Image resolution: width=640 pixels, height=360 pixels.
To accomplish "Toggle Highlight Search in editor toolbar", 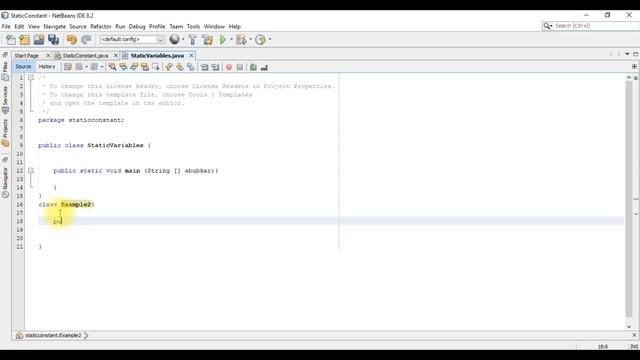I will (x=144, y=67).
